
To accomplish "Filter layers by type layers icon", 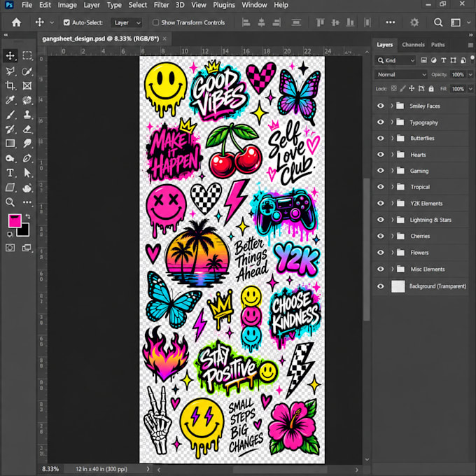I will coord(444,60).
